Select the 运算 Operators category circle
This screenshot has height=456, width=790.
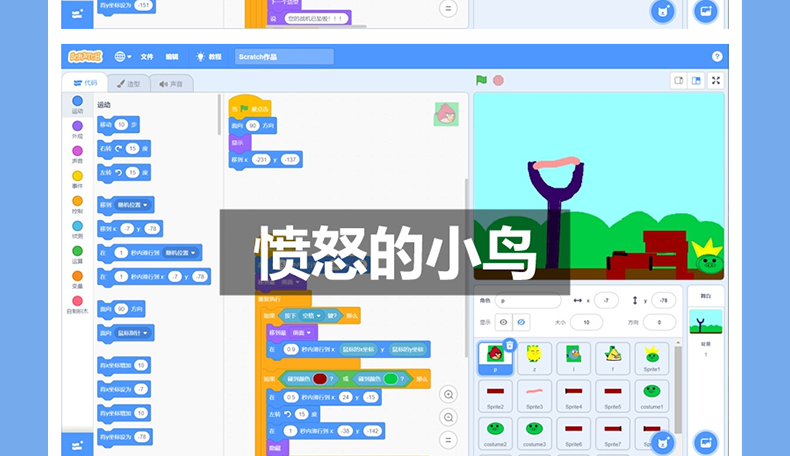pyautogui.click(x=77, y=251)
